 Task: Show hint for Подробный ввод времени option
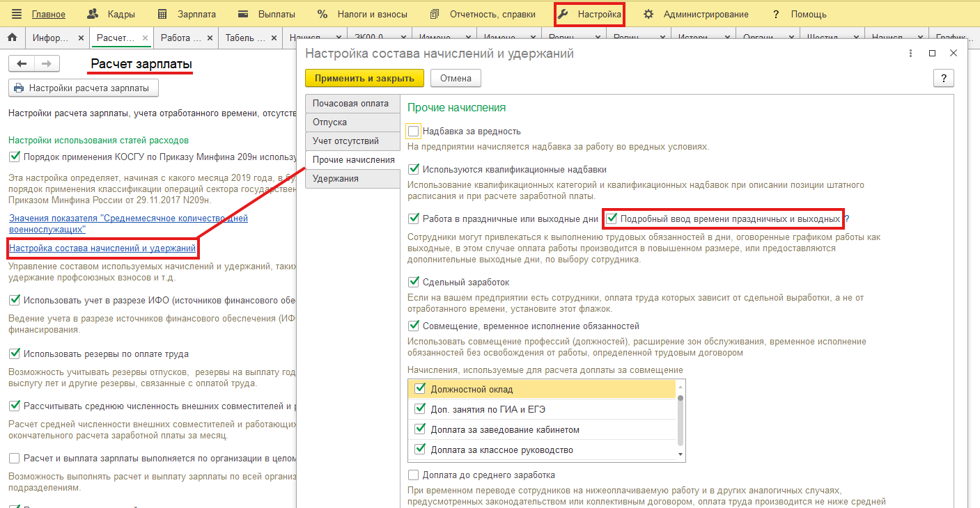tap(847, 219)
